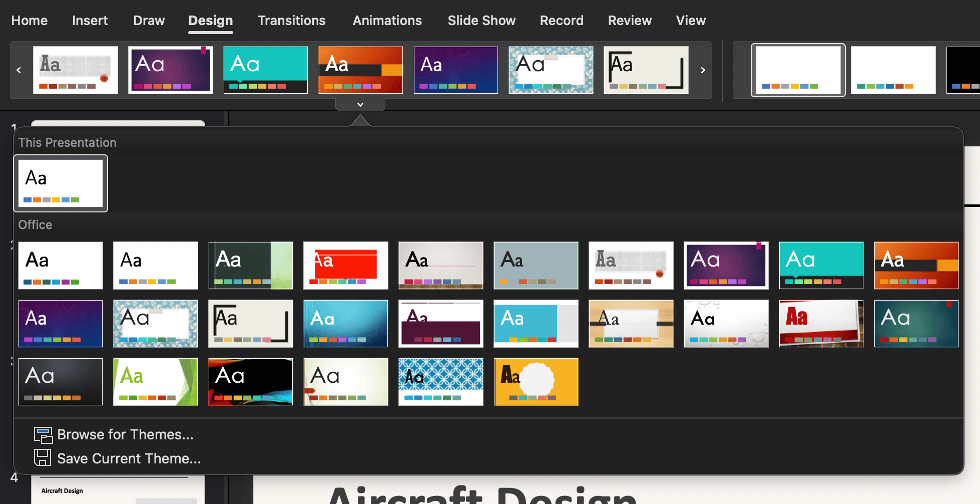The image size is (980, 504).
Task: Open the Home ribbon tab
Action: [x=30, y=21]
